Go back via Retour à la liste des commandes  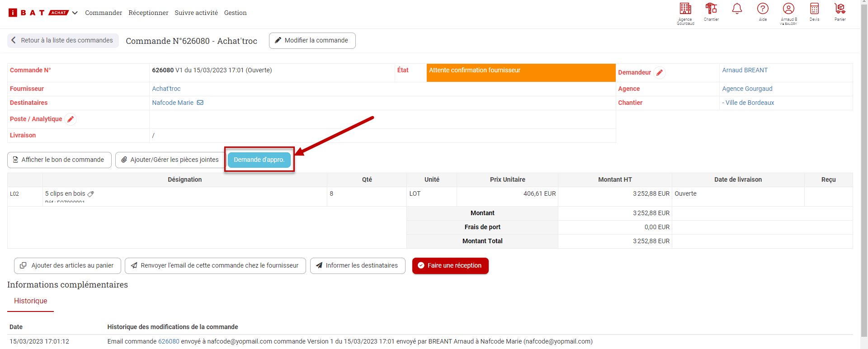(63, 40)
